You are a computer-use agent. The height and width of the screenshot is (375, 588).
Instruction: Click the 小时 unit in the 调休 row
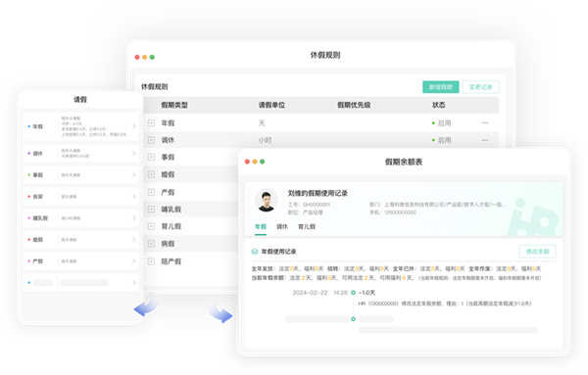coord(265,140)
